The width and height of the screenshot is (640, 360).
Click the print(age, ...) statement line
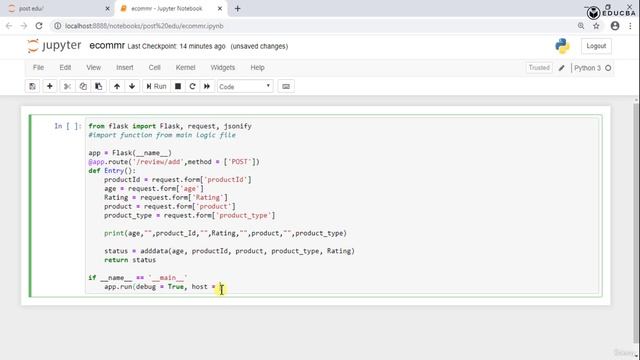pos(225,233)
